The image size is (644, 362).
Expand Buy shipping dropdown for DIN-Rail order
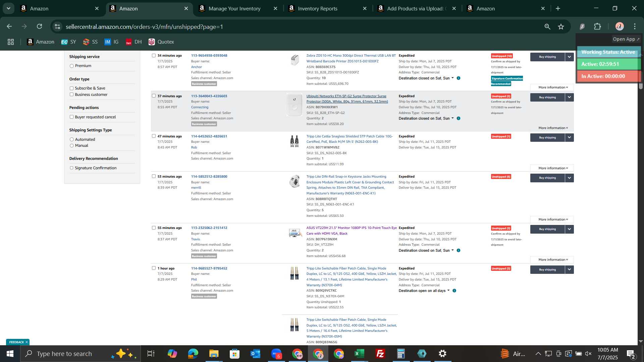pyautogui.click(x=569, y=178)
